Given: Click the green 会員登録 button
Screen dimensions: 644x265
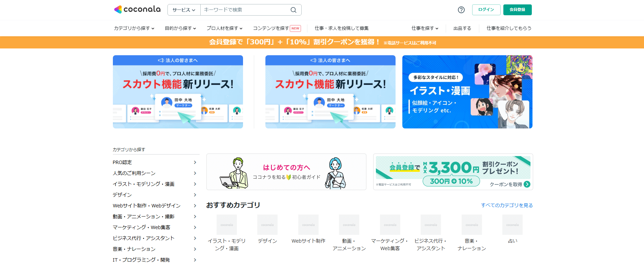Looking at the screenshot, I should pos(517,10).
